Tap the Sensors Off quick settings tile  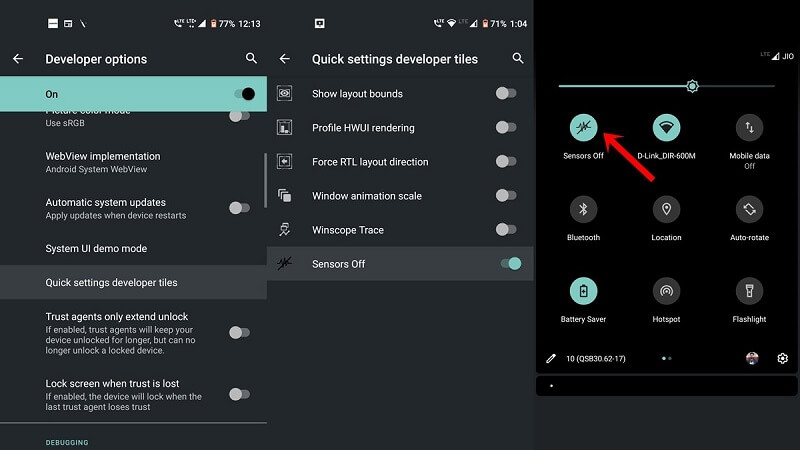pos(584,127)
